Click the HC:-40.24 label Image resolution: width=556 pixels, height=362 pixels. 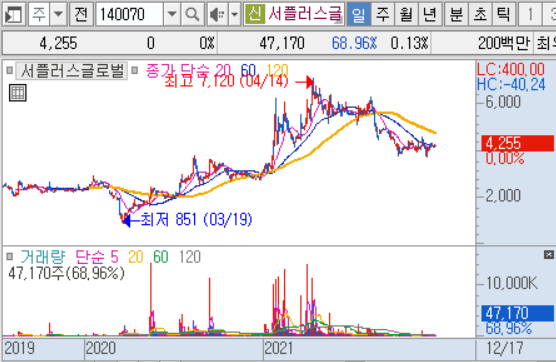511,84
